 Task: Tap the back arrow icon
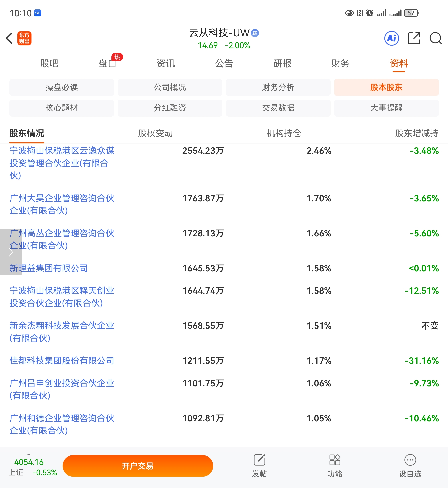pos(9,38)
